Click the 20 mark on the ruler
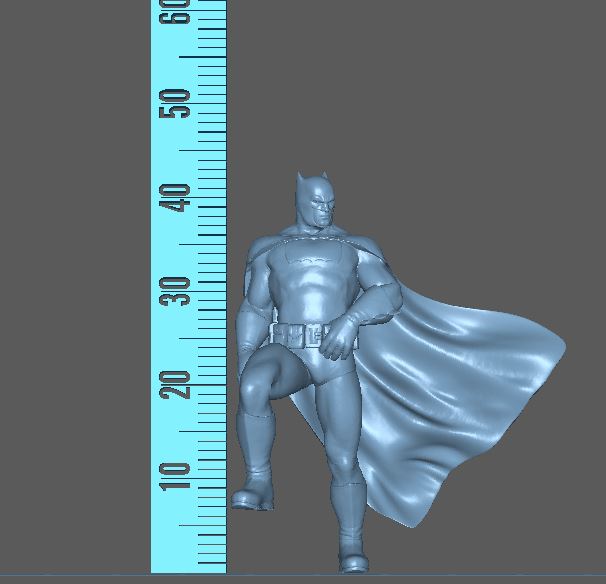The width and height of the screenshot is (606, 584). 180,384
